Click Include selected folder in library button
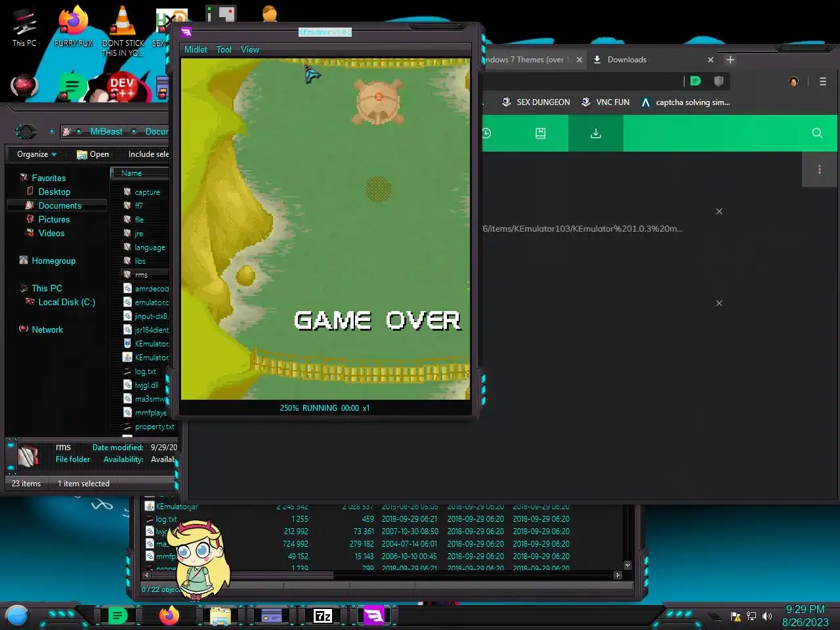This screenshot has width=840, height=630. pos(148,154)
